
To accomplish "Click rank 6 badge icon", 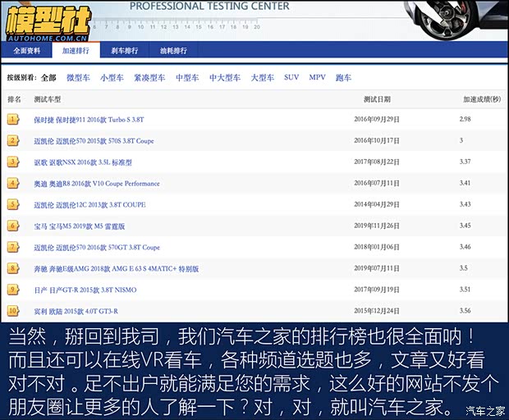I will coord(13,226).
